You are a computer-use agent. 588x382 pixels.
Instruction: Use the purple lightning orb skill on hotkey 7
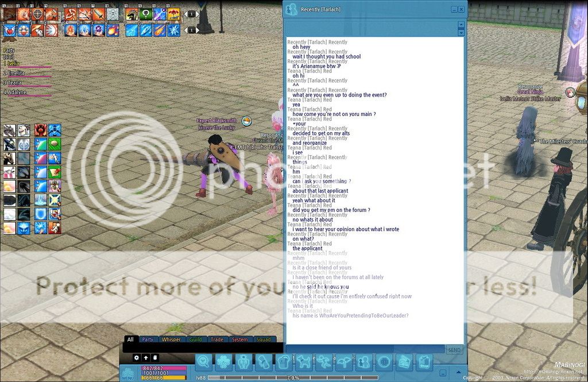click(98, 30)
